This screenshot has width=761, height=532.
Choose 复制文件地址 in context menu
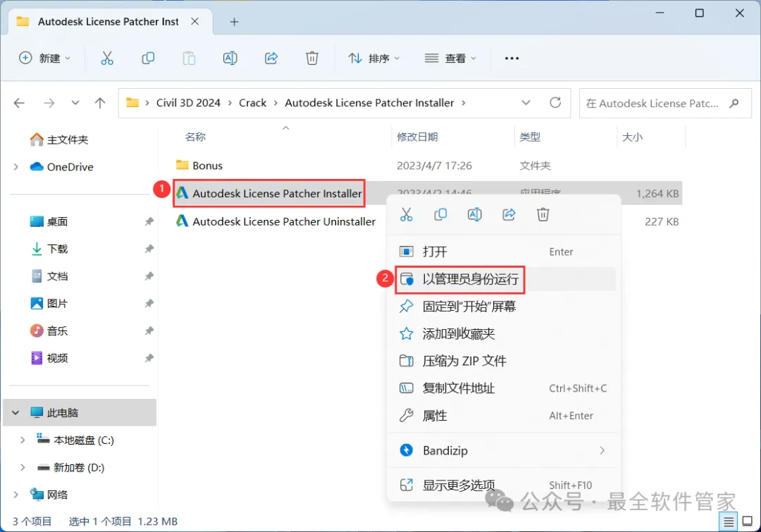pyautogui.click(x=504, y=388)
